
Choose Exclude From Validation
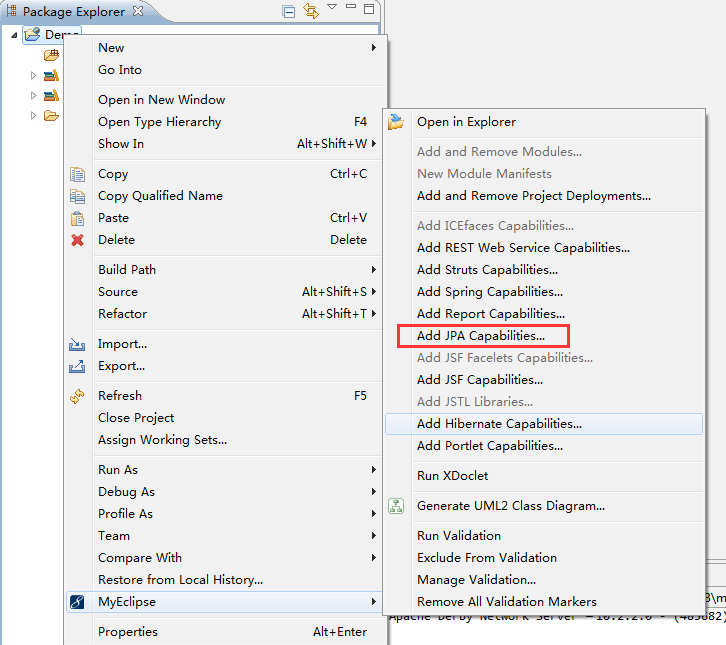click(544, 558)
